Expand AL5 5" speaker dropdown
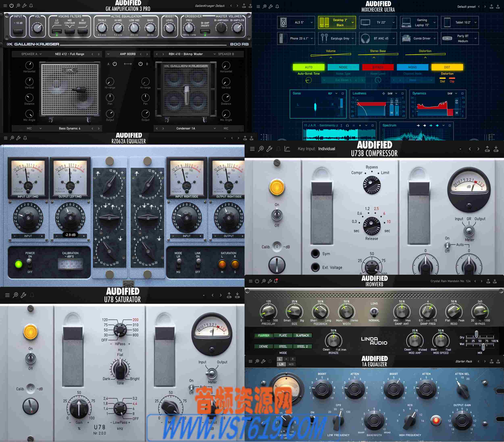This screenshot has height=442, width=504. click(312, 22)
